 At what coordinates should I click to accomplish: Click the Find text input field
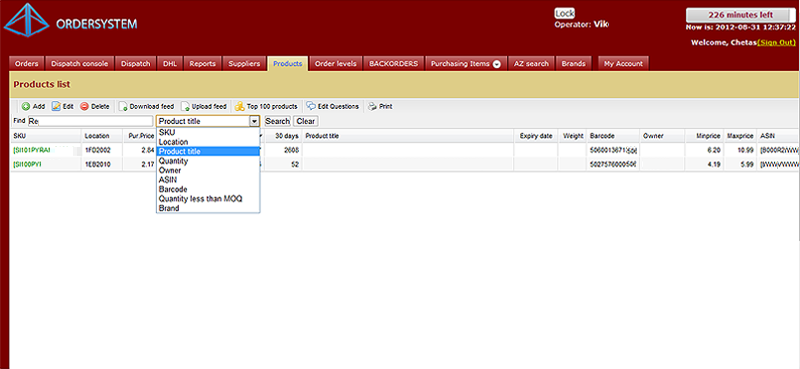[90, 121]
